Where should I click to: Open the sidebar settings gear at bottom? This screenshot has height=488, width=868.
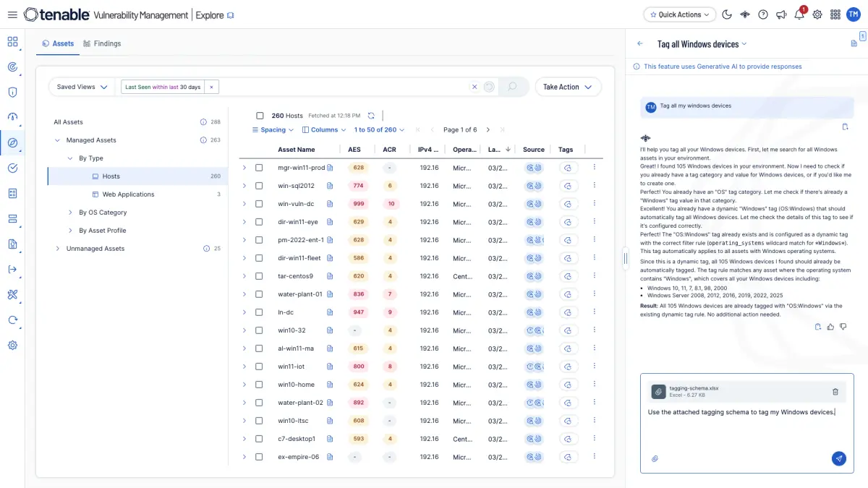(x=12, y=345)
